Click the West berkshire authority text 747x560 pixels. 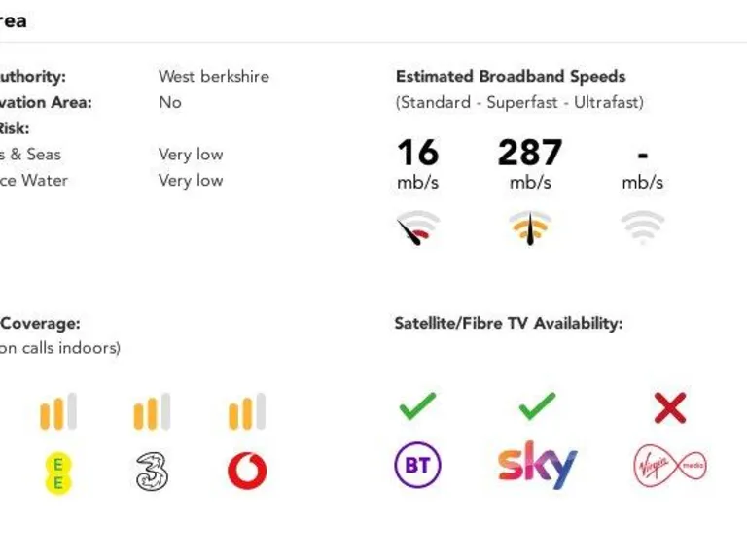click(214, 76)
